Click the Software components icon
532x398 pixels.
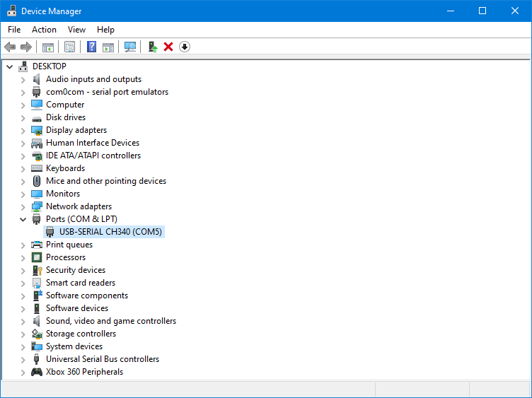pyautogui.click(x=37, y=295)
